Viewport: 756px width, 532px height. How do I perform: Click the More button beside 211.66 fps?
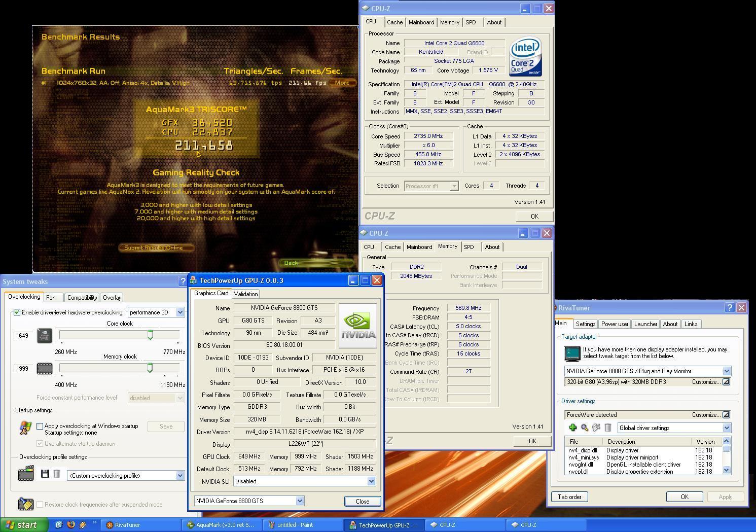tap(342, 83)
